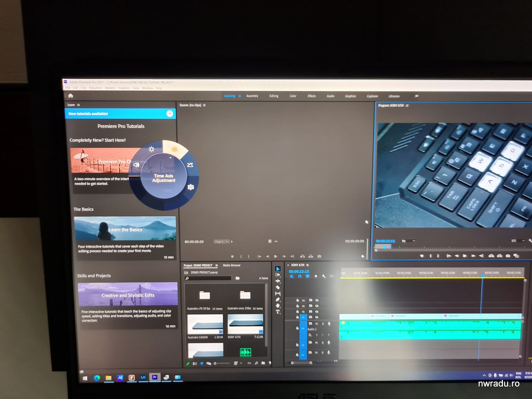Solo track A1 with the S button
The height and width of the screenshot is (399, 532).
(323, 324)
